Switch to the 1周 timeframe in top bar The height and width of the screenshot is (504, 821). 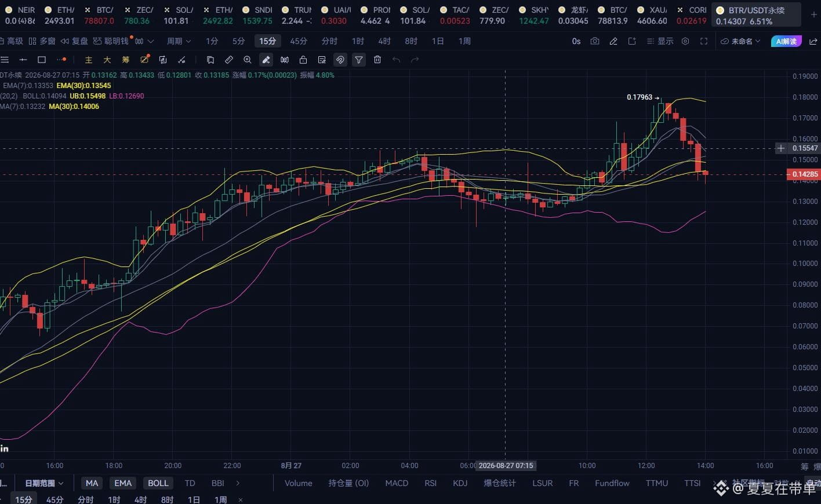[464, 41]
